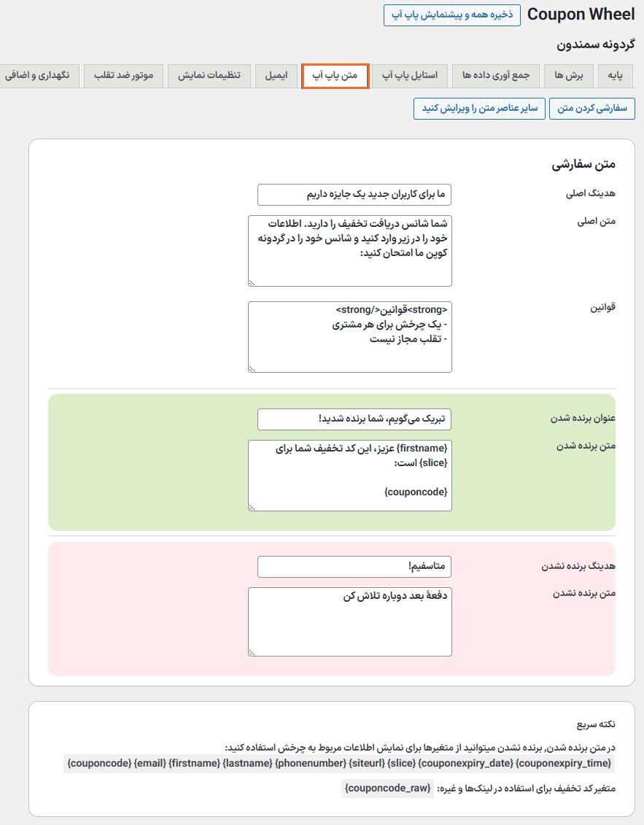Open the جمع آوری داده ها tab
The height and width of the screenshot is (825, 644).
[496, 76]
